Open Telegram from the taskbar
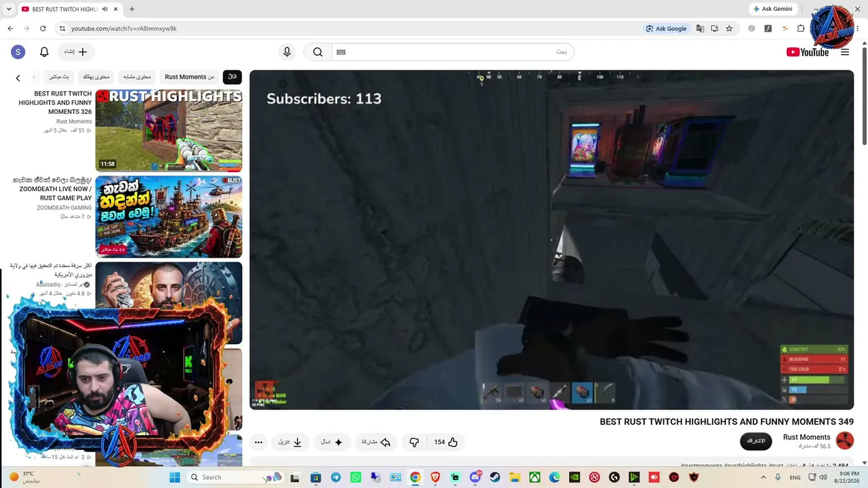Screen dimensions: 868x488 (x=336, y=477)
